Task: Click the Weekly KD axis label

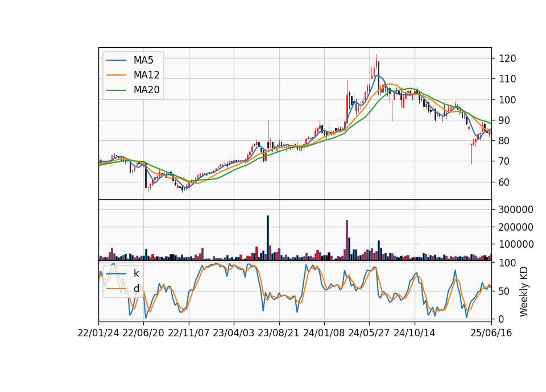Action: click(x=523, y=291)
